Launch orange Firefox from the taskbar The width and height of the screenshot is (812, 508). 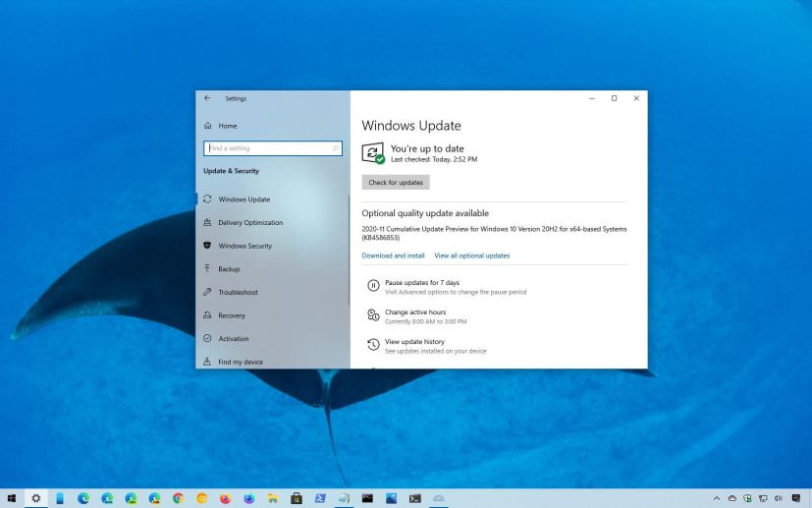click(225, 499)
